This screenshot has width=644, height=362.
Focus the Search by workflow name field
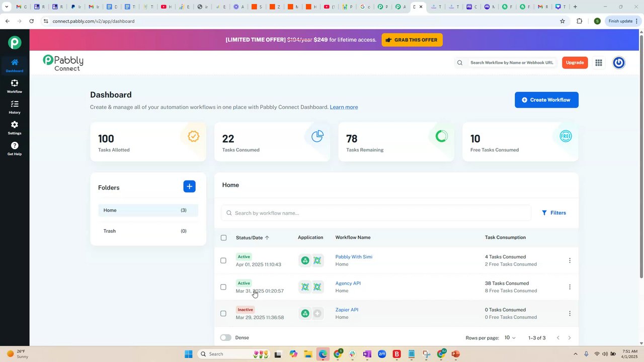tap(376, 213)
